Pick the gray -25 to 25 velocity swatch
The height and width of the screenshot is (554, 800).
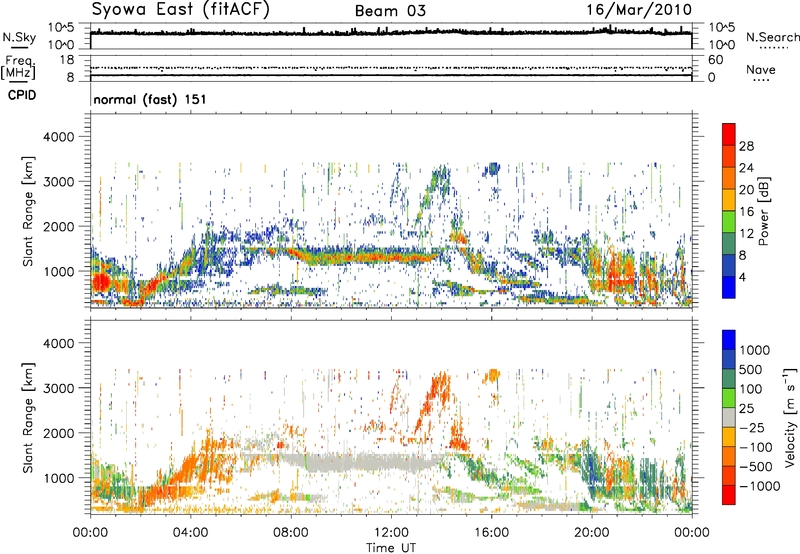(729, 418)
